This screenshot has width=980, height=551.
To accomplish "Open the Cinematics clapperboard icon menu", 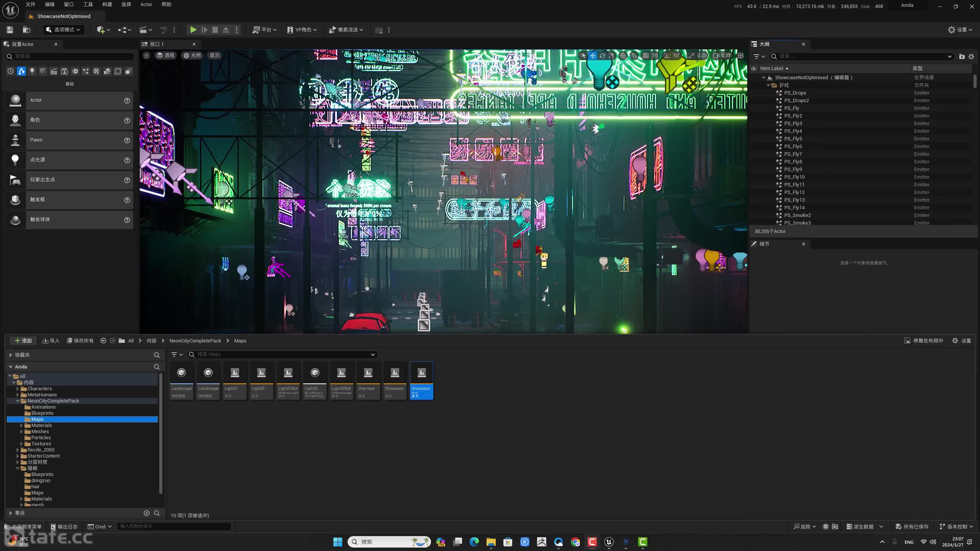I will [x=145, y=30].
